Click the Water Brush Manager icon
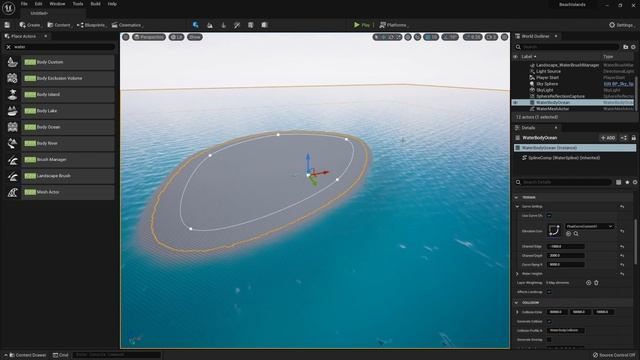Image resolution: width=640 pixels, height=360 pixels. 12,160
